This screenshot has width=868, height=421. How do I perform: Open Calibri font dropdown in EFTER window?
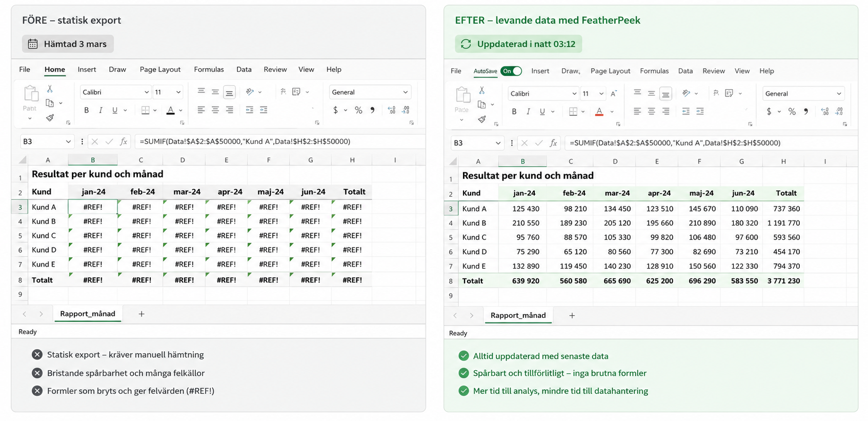[574, 94]
